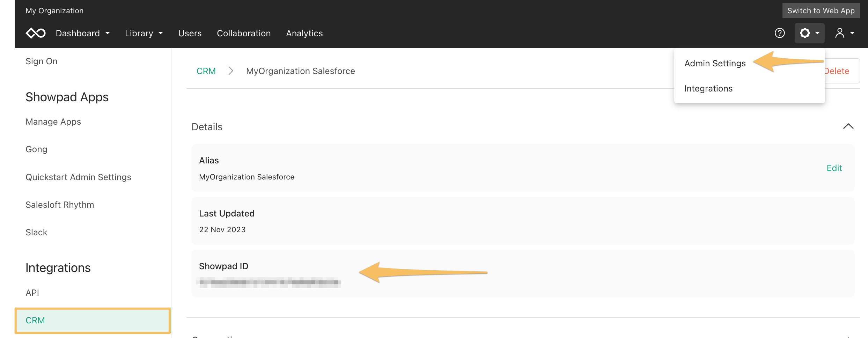This screenshot has height=338, width=868.
Task: Expand the Dashboard dropdown
Action: point(83,33)
